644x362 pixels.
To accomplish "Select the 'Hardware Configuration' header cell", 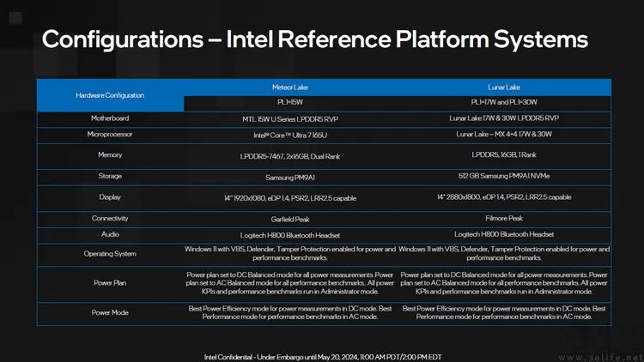I will click(110, 95).
